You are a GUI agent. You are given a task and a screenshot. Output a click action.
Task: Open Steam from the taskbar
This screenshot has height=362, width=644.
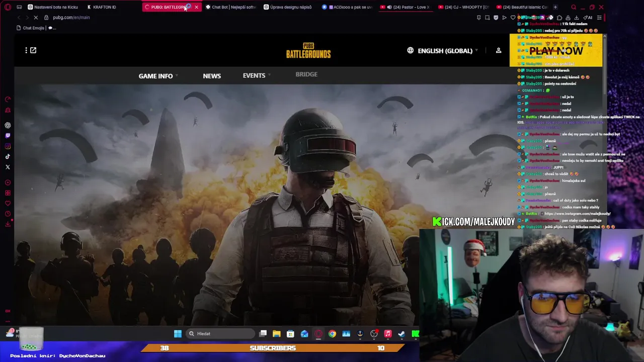point(401,333)
